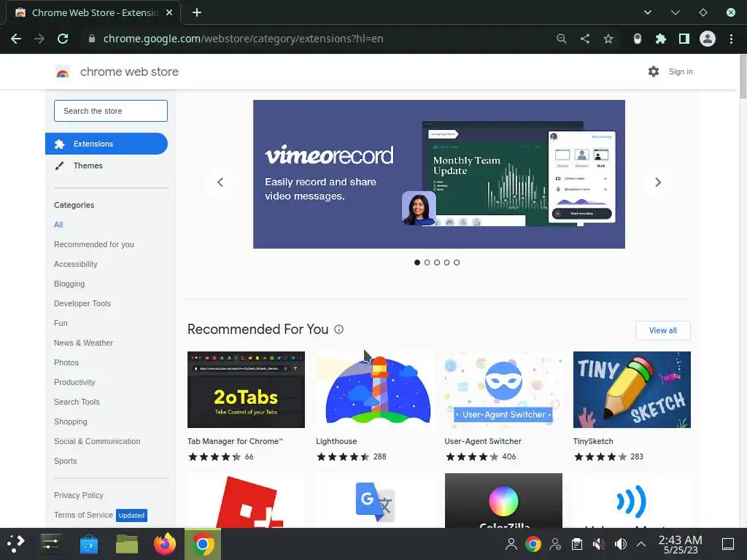The image size is (747, 560).
Task: Click the muted audio icon in tray
Action: coord(599,544)
